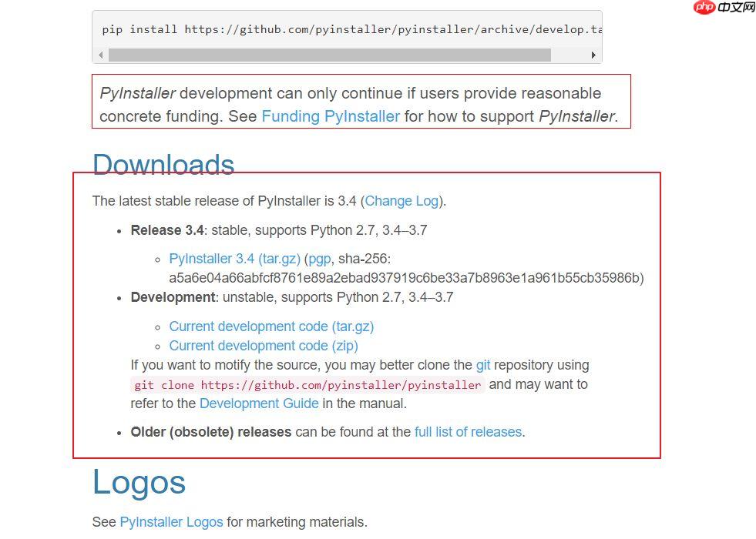Click the Downloads heading
756x539 pixels.
tap(163, 165)
